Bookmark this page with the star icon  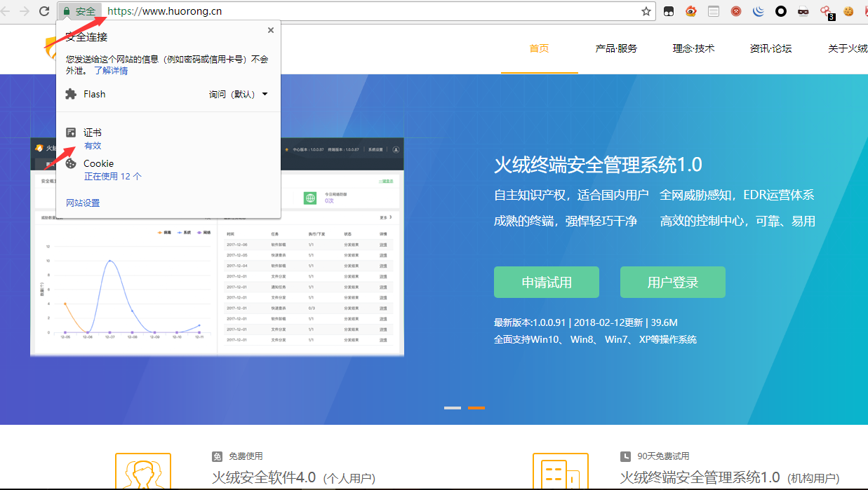pos(646,11)
